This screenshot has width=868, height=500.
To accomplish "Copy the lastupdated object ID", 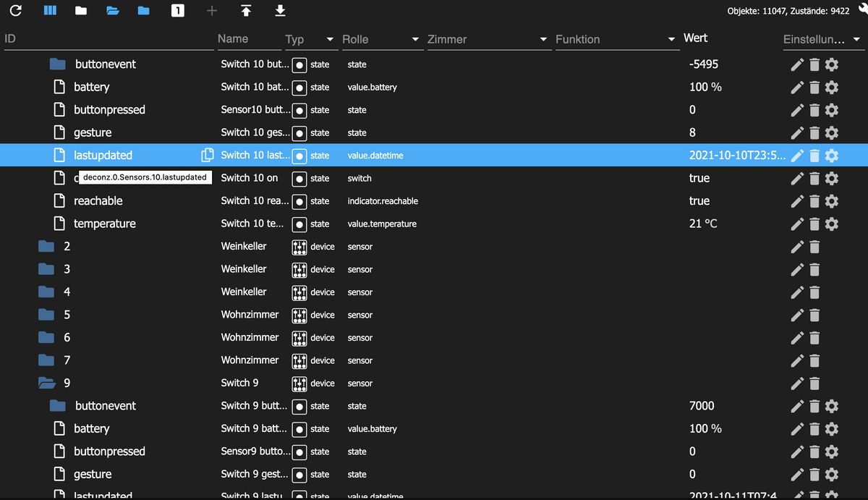I will click(x=208, y=155).
